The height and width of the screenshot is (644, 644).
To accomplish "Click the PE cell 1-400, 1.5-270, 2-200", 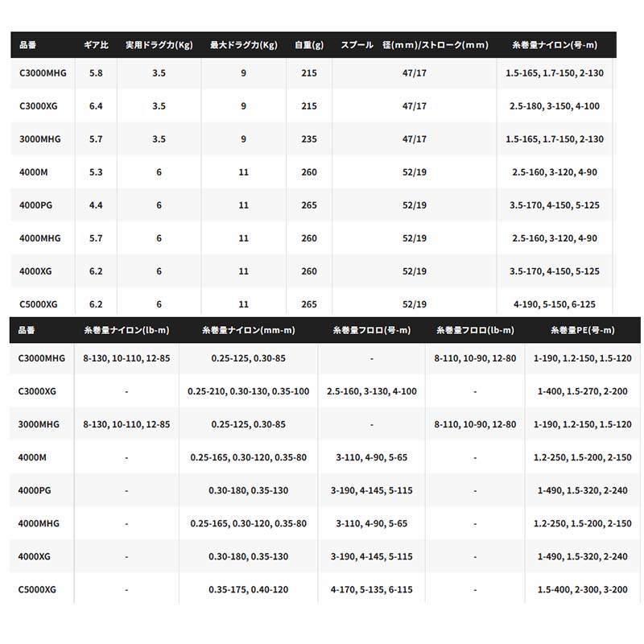I will coord(582,391).
